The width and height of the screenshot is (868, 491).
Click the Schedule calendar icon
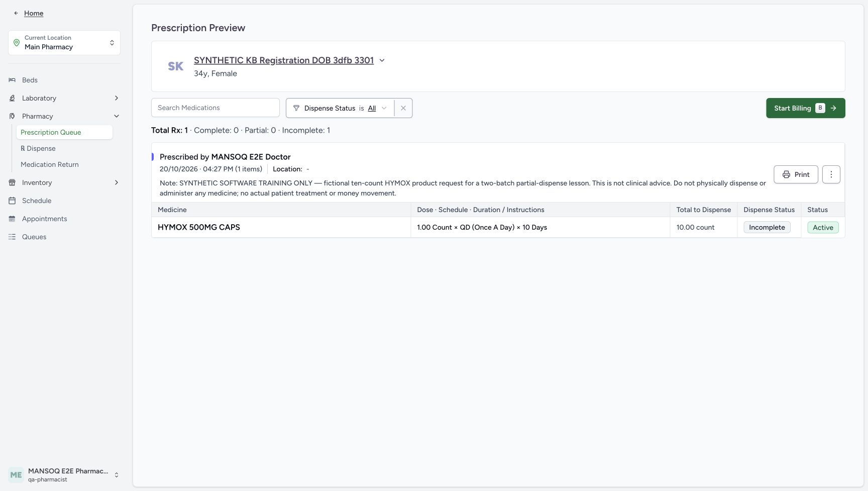pos(12,201)
